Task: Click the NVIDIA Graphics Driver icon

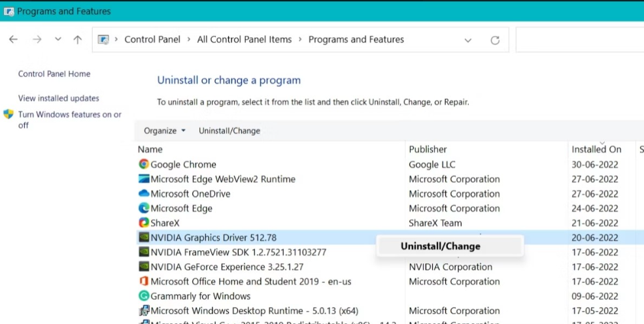Action: pos(143,238)
